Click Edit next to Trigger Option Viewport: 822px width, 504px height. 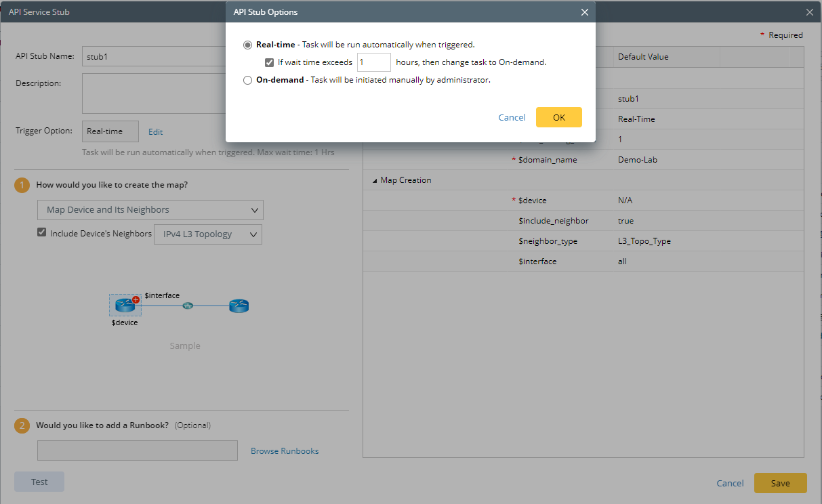click(x=156, y=132)
